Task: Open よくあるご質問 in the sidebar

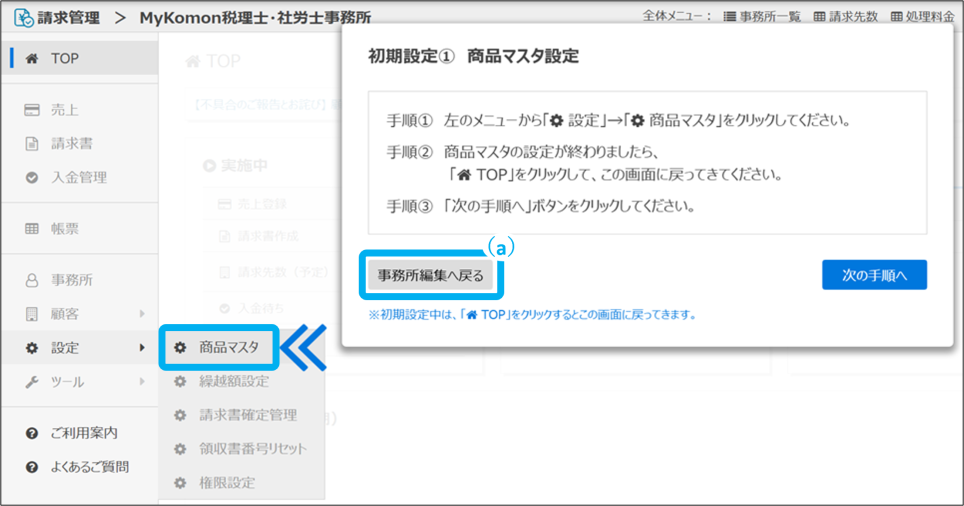Action: pos(89,467)
